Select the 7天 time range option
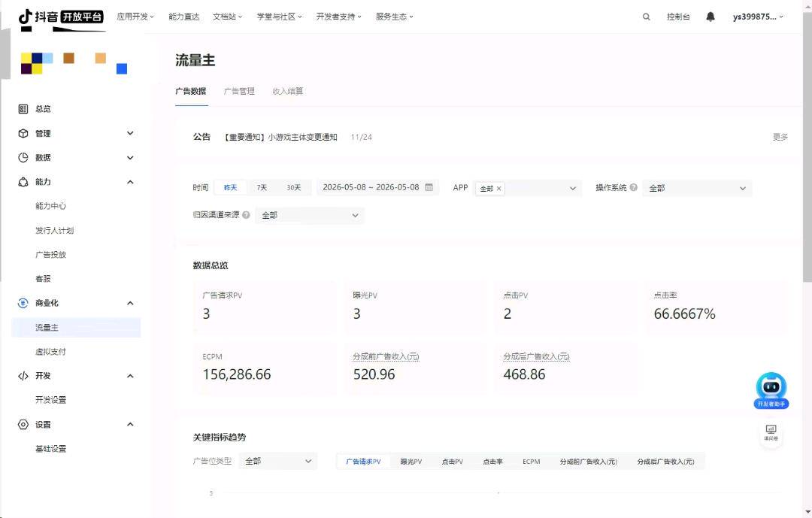The width and height of the screenshot is (812, 518). coord(262,187)
